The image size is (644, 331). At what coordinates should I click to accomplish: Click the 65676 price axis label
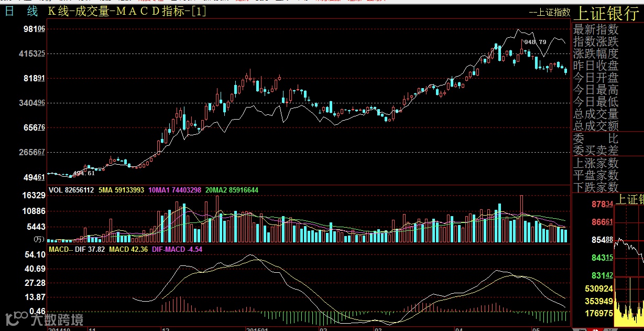(34, 127)
